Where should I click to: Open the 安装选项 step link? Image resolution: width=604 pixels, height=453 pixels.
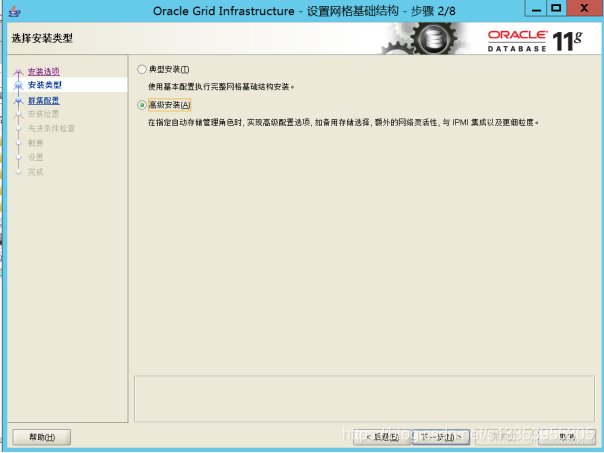[44, 71]
